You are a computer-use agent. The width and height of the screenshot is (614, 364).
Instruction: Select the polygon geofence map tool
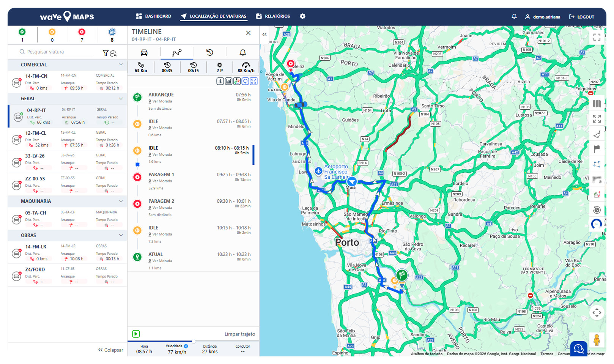tap(597, 164)
